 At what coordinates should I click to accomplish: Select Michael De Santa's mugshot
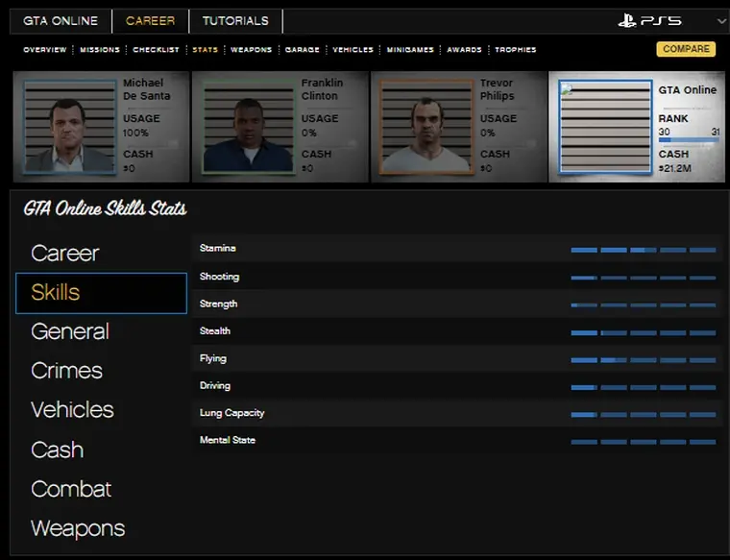(69, 126)
